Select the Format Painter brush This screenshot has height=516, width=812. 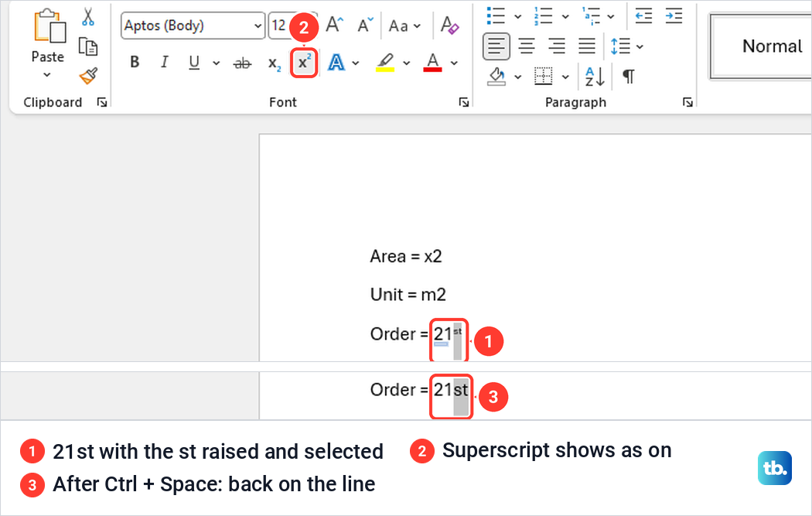click(88, 76)
